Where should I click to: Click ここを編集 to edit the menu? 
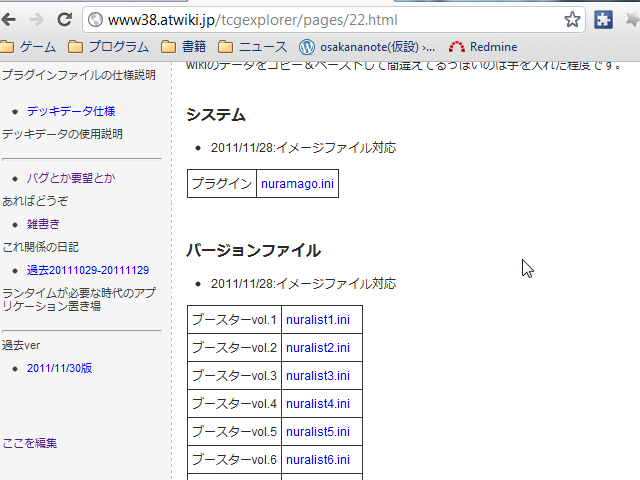[x=29, y=443]
